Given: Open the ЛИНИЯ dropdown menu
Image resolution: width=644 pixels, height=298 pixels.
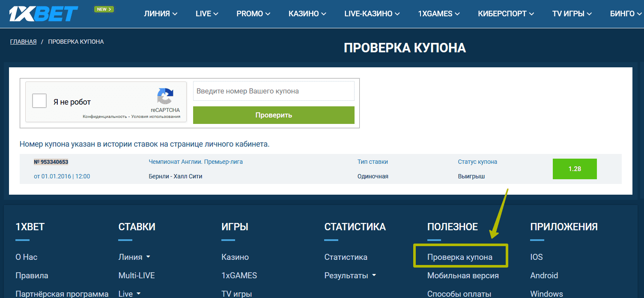Looking at the screenshot, I should pos(161,13).
